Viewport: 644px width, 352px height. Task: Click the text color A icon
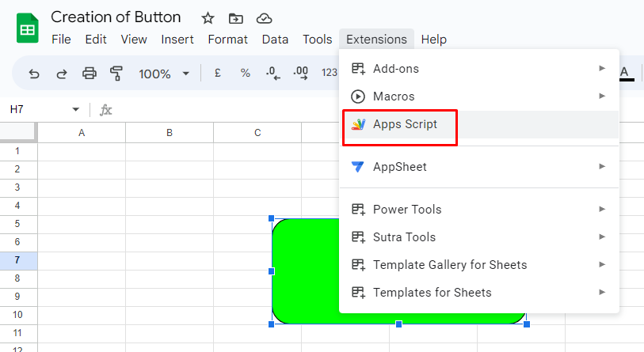[626, 74]
